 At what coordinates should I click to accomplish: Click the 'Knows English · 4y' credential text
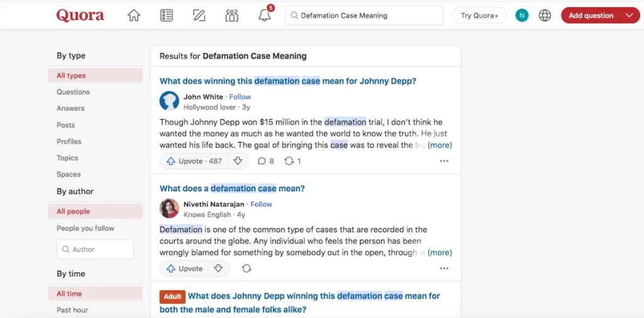(x=214, y=215)
